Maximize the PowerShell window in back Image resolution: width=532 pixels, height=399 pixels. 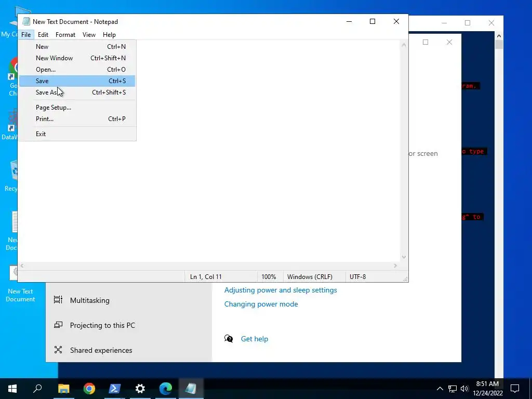(468, 23)
